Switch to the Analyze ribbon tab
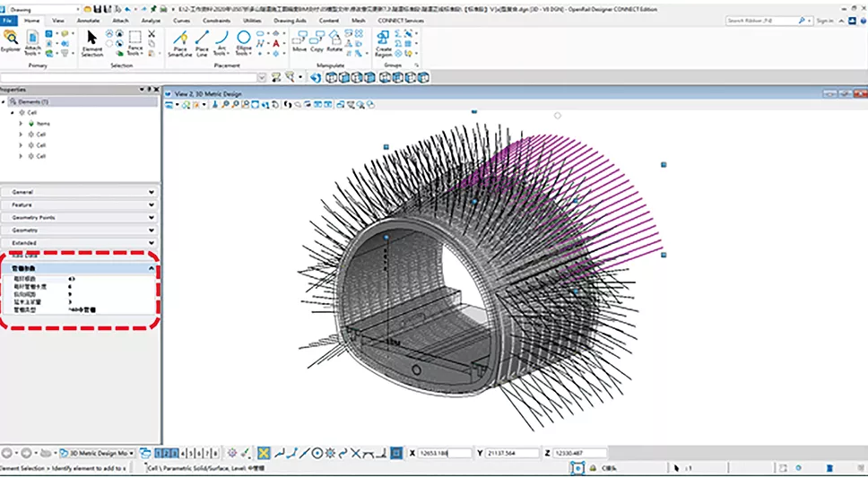 [x=151, y=21]
